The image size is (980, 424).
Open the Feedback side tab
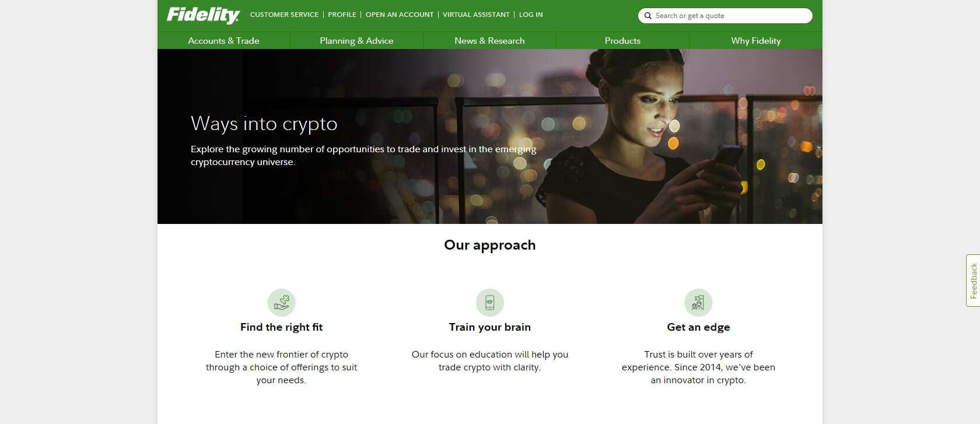[973, 281]
